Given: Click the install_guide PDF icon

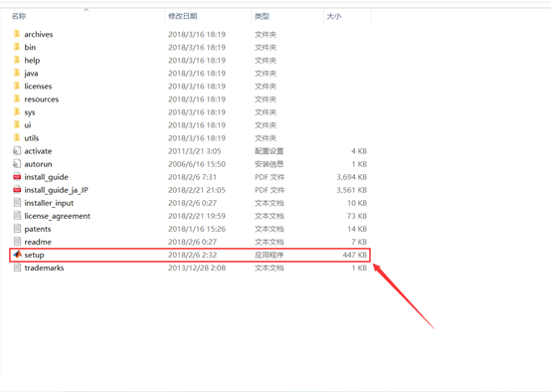Looking at the screenshot, I should [x=17, y=177].
